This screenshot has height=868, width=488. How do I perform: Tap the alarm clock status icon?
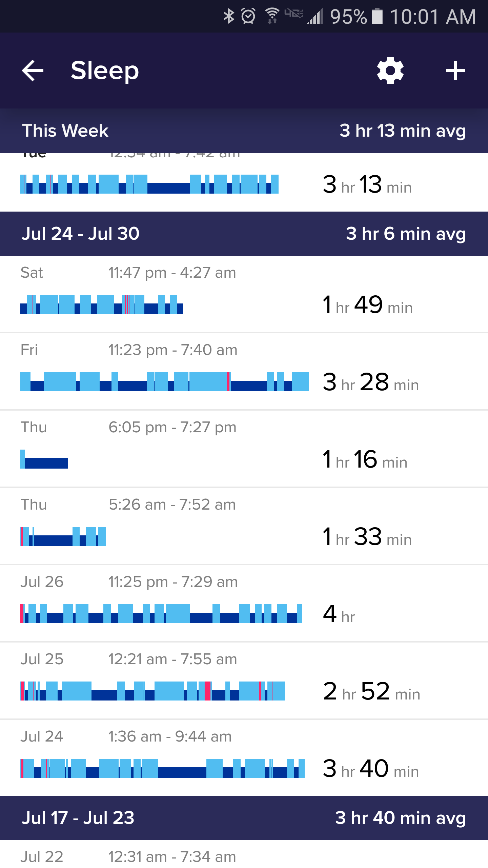(248, 16)
